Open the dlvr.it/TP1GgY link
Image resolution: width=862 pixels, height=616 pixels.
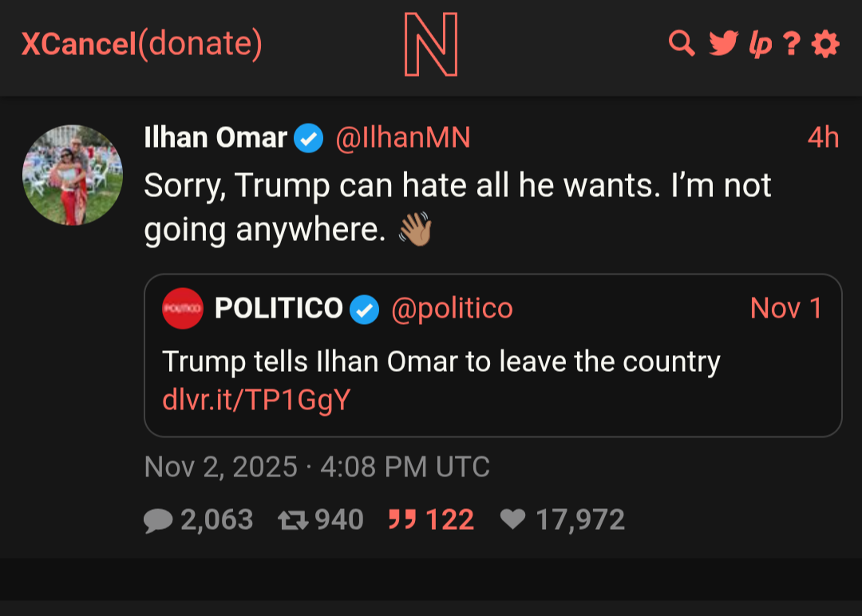tap(256, 399)
